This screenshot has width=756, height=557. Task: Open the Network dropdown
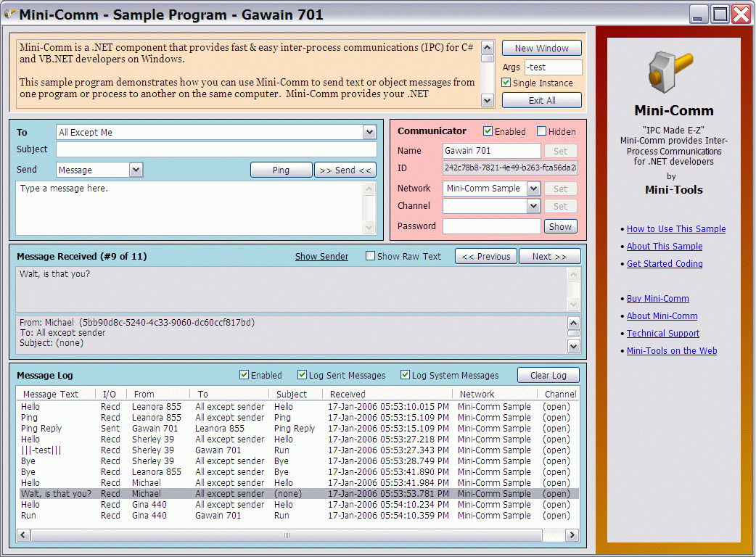click(x=533, y=189)
